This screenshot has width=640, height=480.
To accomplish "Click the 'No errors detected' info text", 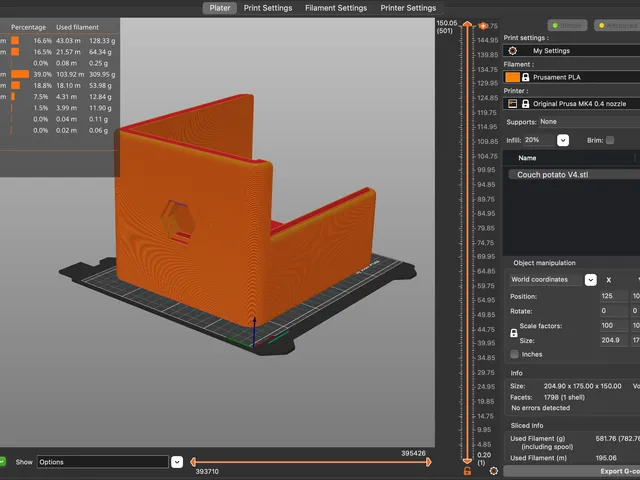I will coord(540,408).
